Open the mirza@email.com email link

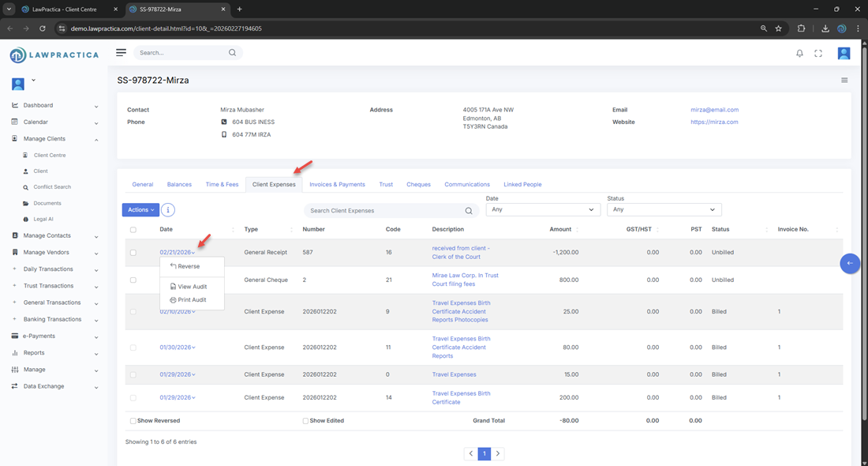point(714,110)
